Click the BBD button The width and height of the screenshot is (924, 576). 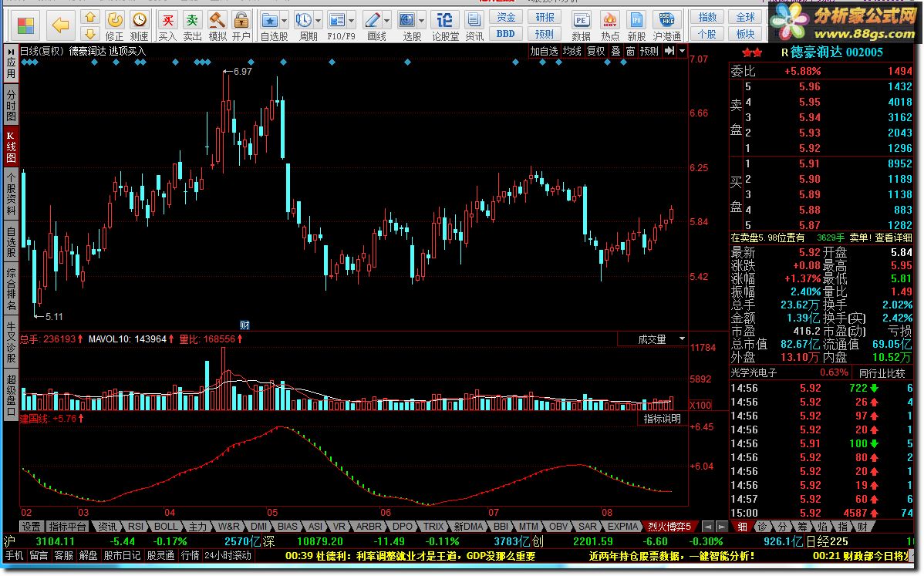[506, 34]
